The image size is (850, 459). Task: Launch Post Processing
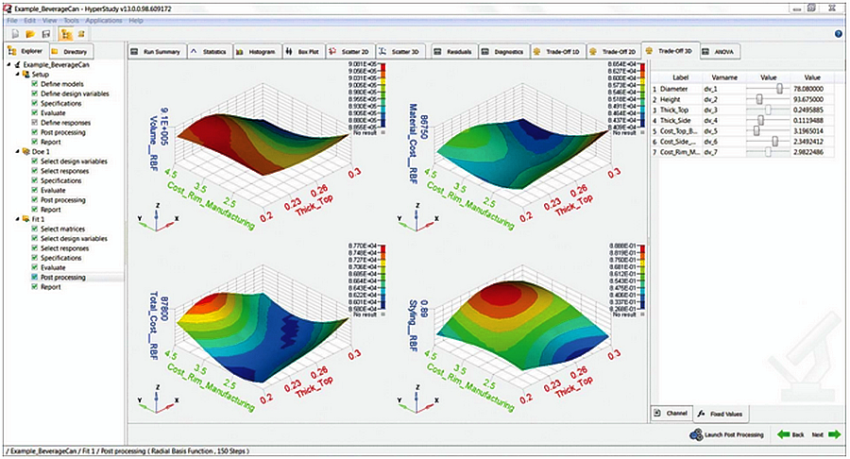[726, 435]
